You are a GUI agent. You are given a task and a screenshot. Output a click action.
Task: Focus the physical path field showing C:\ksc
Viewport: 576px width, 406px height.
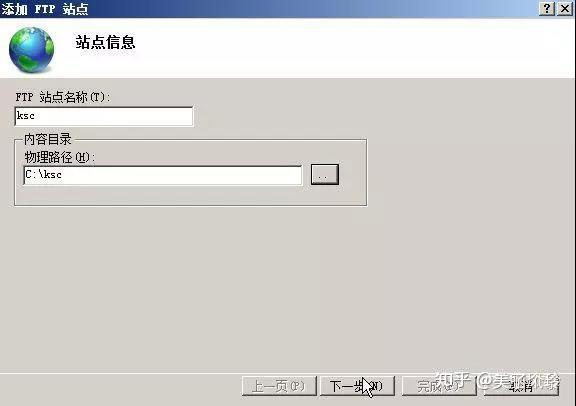[162, 175]
